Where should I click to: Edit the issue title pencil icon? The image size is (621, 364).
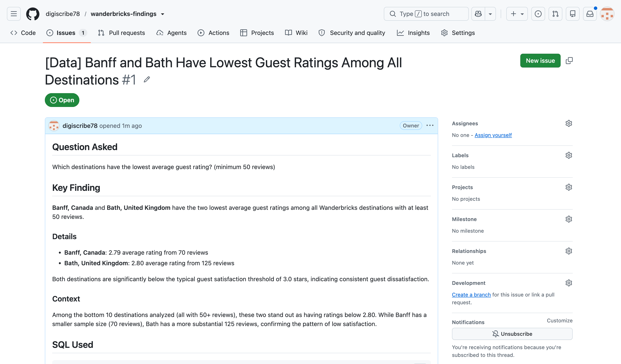coord(147,79)
